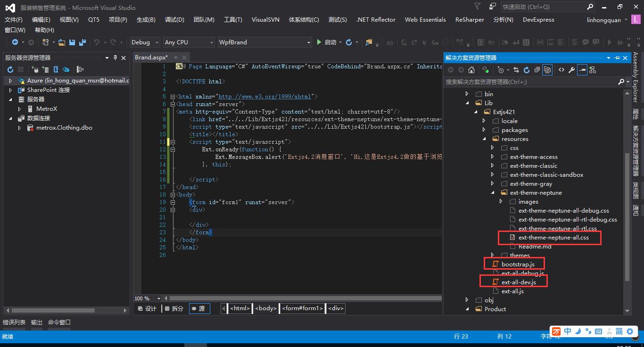Open the 100 % zoom dropdown
644x347 pixels.
point(158,298)
